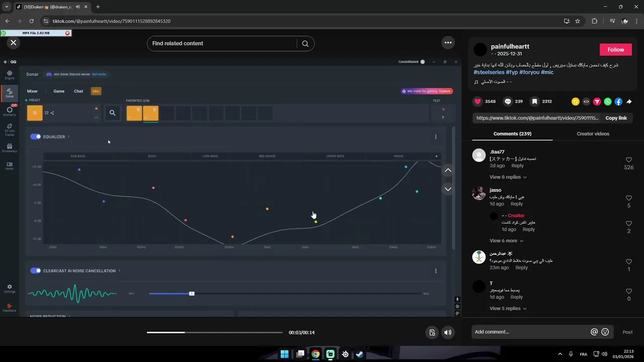Switch to the Chat tab in Sonar
The height and width of the screenshot is (362, 644).
coord(78,91)
